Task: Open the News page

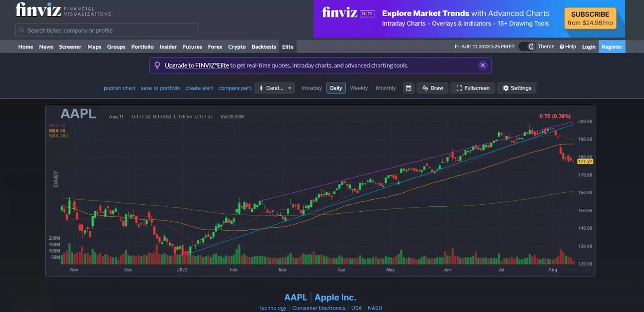Action: (x=46, y=47)
